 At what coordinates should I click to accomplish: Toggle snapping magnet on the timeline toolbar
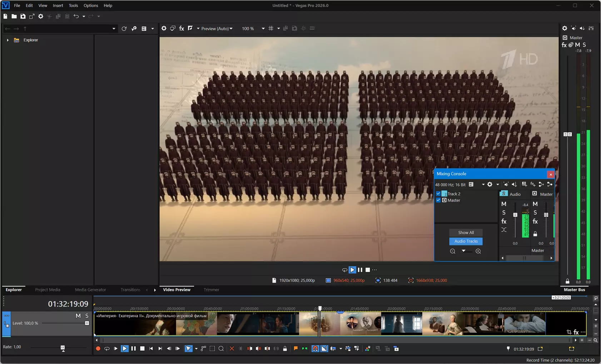coord(315,349)
